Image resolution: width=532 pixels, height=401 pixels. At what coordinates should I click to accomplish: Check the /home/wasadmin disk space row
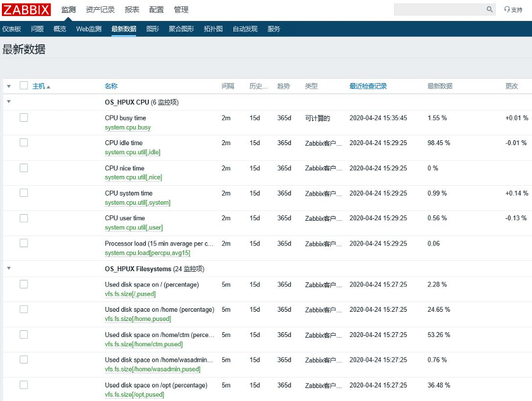[24, 360]
